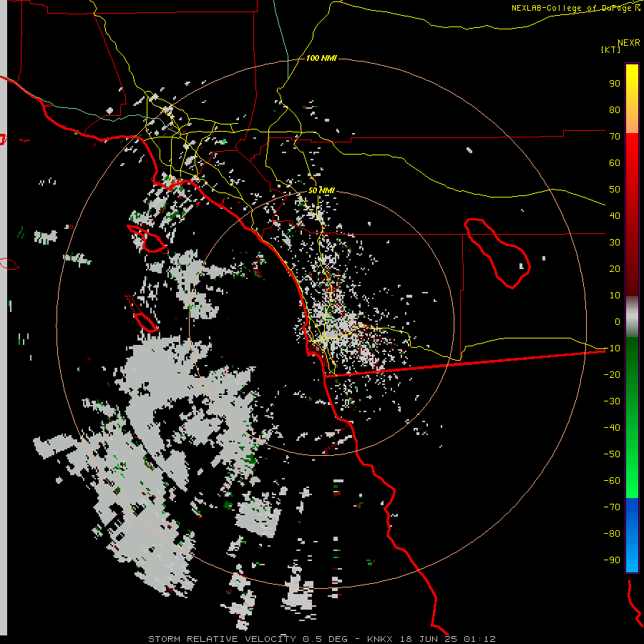Click the "0.5 DEG" elevation angle text
Viewport: 644px width, 644px height.
point(325,639)
